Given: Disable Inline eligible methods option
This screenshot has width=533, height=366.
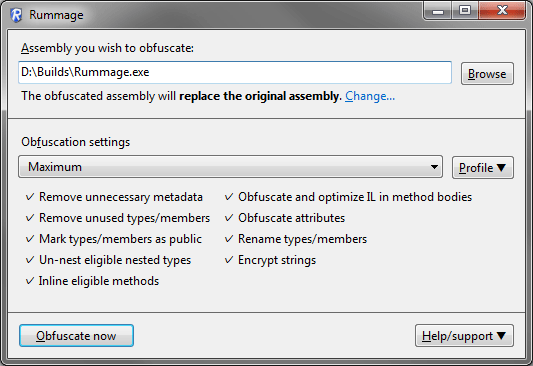Looking at the screenshot, I should point(30,281).
